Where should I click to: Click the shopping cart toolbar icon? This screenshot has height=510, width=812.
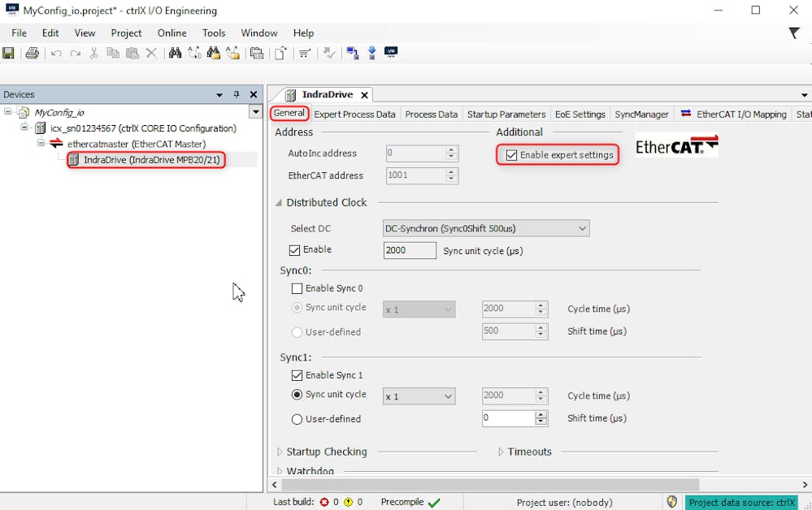click(x=305, y=53)
